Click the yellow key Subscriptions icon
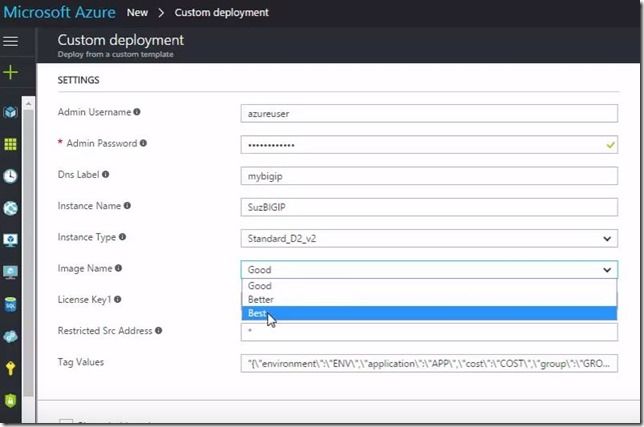This screenshot has height=427, width=644. [x=11, y=368]
